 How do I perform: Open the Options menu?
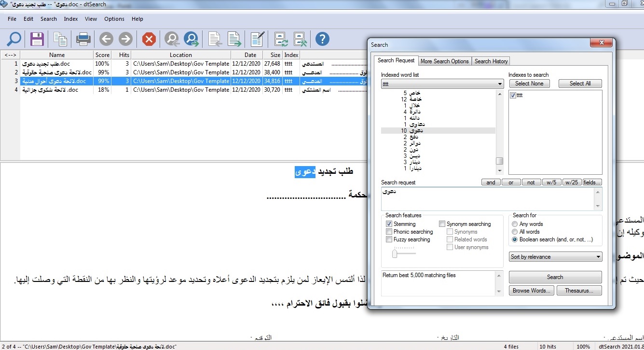(x=114, y=19)
